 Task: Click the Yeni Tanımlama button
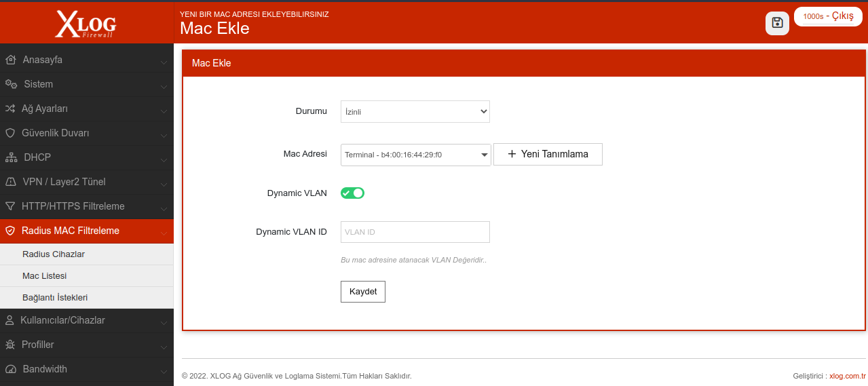point(548,154)
